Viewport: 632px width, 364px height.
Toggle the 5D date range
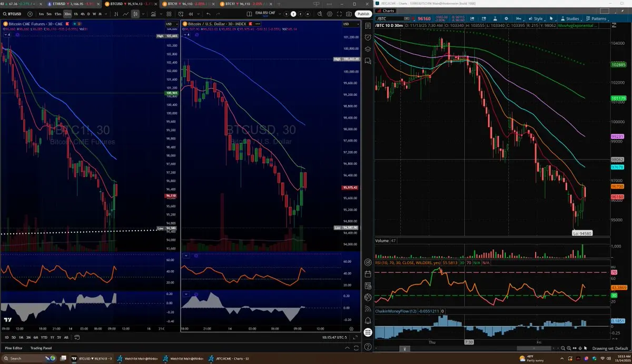[x=13, y=337]
